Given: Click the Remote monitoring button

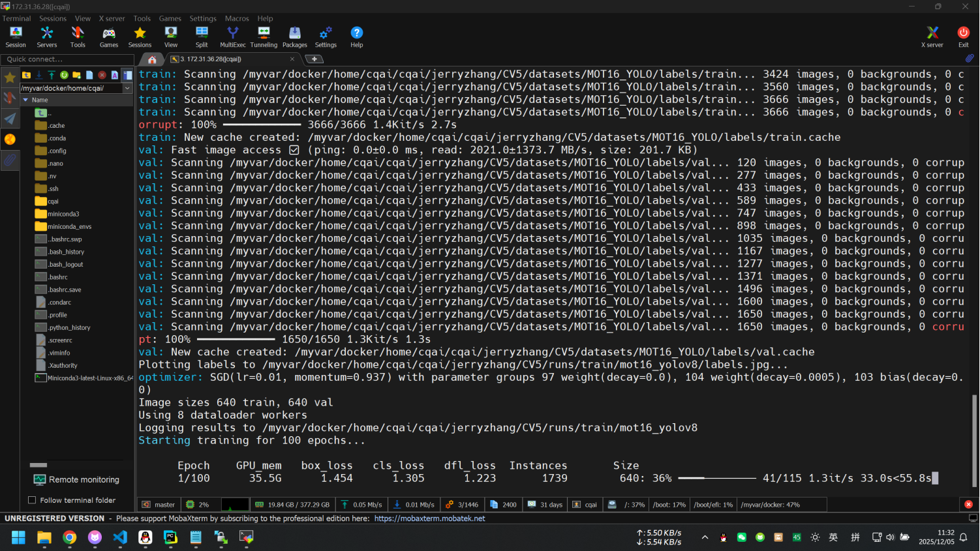Looking at the screenshot, I should pos(77,479).
